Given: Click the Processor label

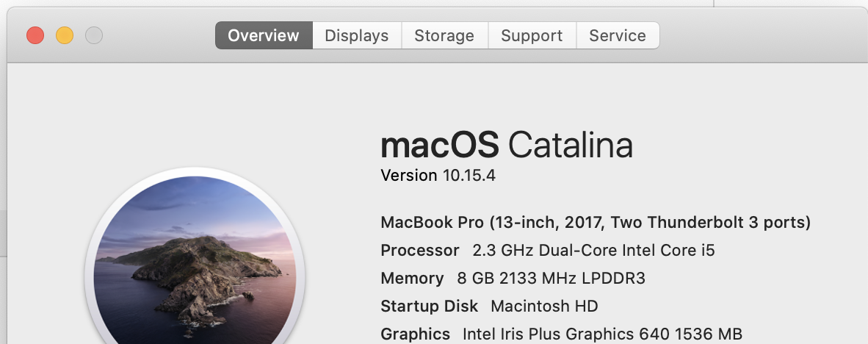Looking at the screenshot, I should click(x=419, y=250).
